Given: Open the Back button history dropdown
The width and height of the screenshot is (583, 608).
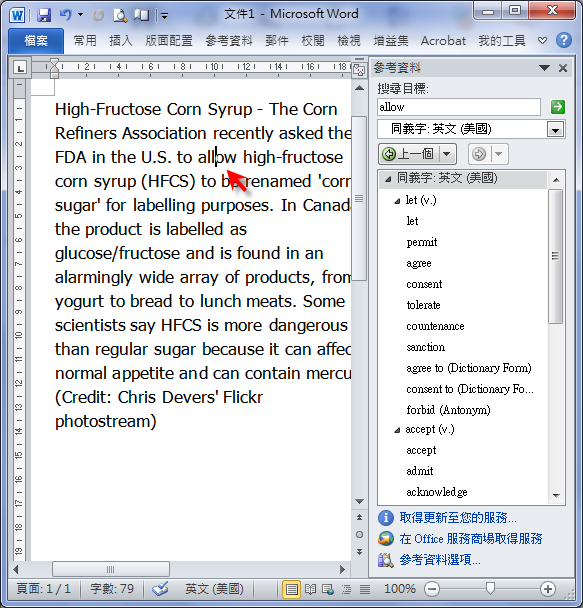Looking at the screenshot, I should coord(447,154).
